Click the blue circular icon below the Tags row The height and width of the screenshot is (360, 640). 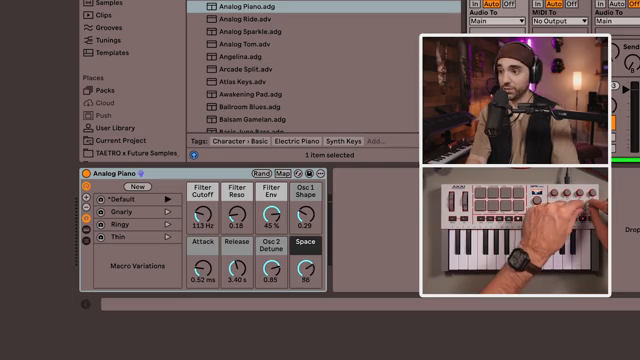(194, 155)
